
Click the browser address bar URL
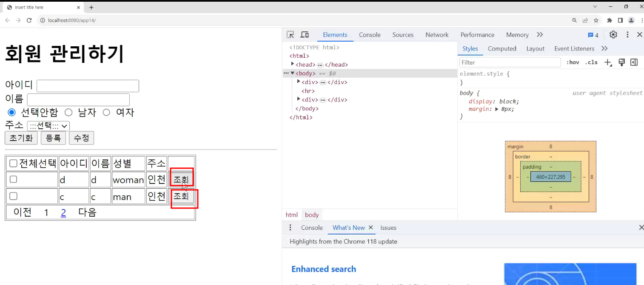click(x=72, y=20)
